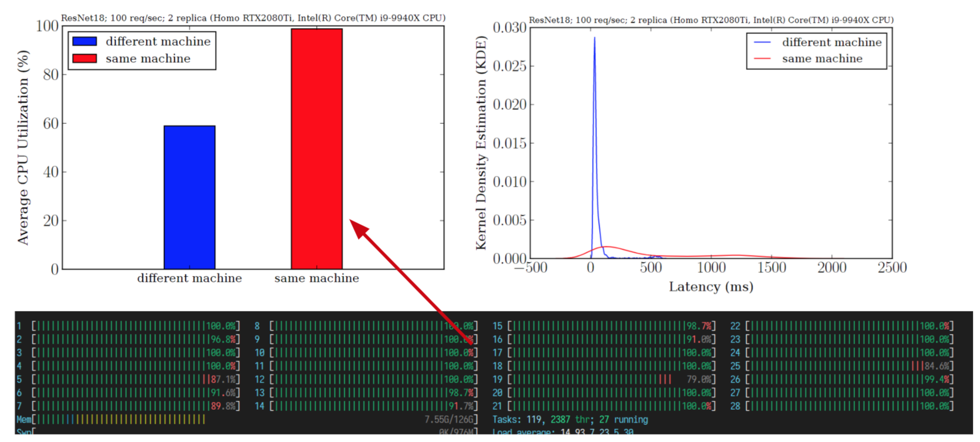This screenshot has height=442, width=980.
Task: Click the 'Kernel Density Estimation (KDE)' axis label
Action: [x=481, y=142]
